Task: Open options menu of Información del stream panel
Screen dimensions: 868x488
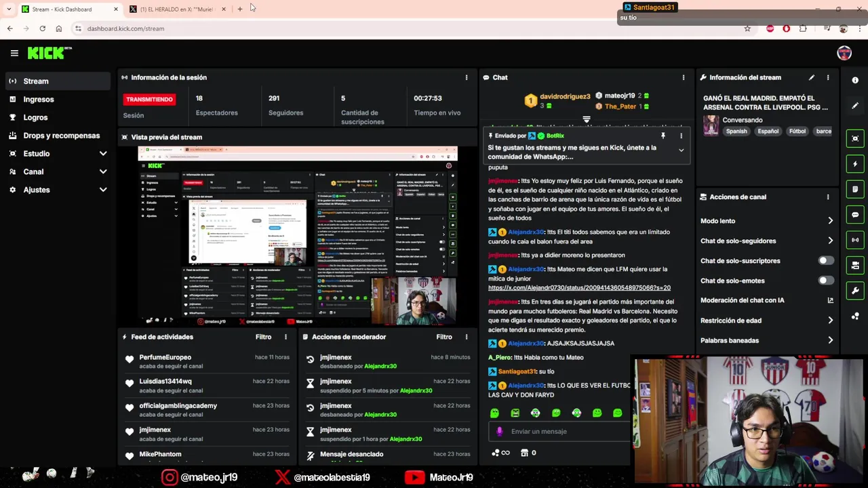Action: (x=828, y=77)
